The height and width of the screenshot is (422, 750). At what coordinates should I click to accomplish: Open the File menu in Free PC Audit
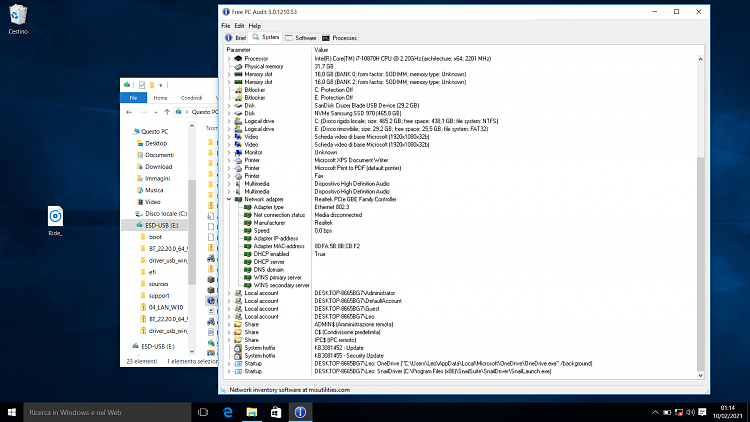click(225, 26)
